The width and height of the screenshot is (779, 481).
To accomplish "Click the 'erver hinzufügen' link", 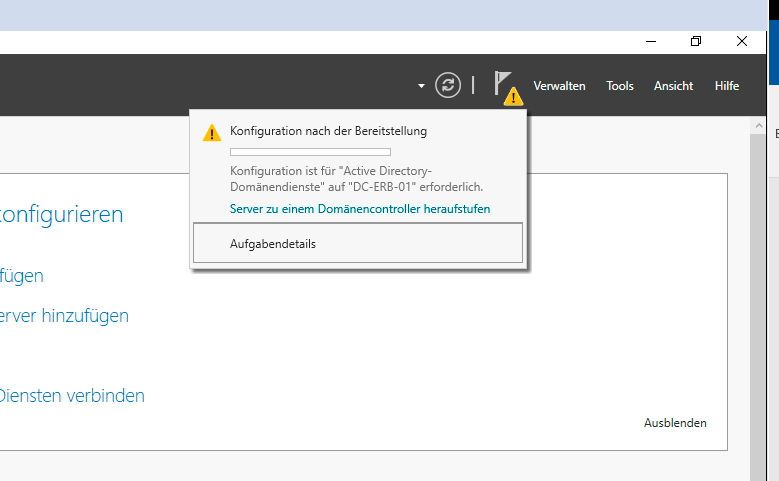I will pos(64,316).
